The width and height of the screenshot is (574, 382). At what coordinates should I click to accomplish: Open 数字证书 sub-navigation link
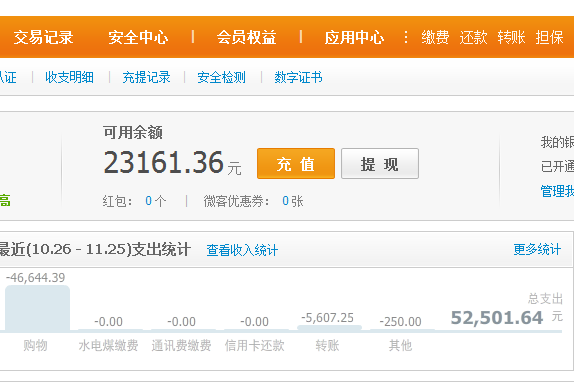[298, 77]
